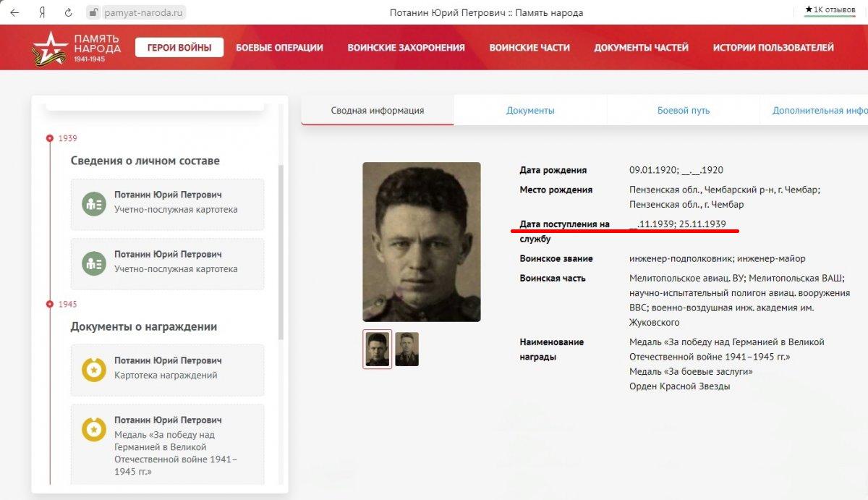Image resolution: width=868 pixels, height=500 pixels.
Task: Open the Документы частей menu item
Action: pyautogui.click(x=641, y=48)
